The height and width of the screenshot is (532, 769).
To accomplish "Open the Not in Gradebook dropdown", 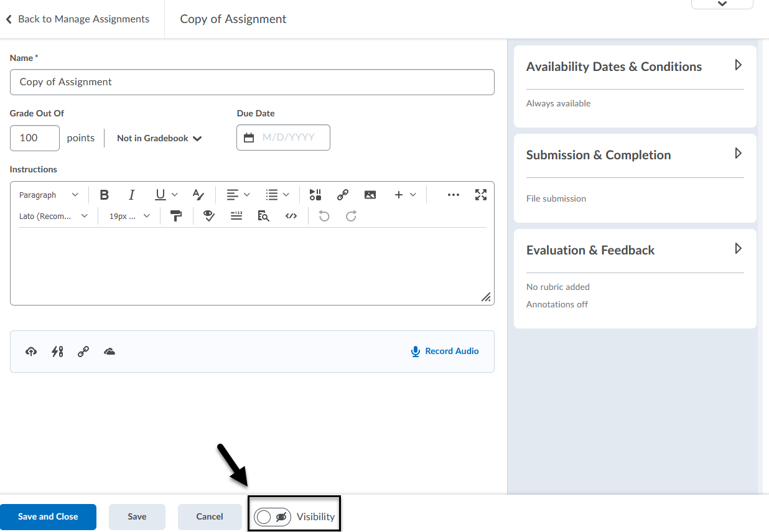I will [x=159, y=138].
